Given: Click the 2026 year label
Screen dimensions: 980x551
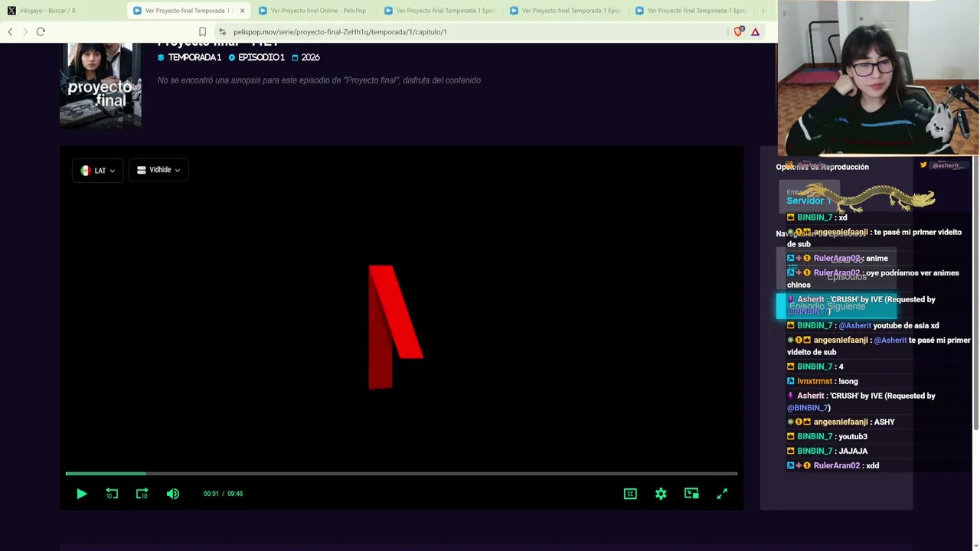Looking at the screenshot, I should (305, 57).
